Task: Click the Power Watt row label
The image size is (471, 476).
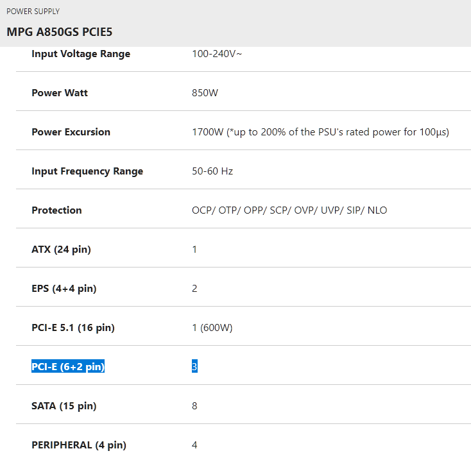Action: point(60,93)
